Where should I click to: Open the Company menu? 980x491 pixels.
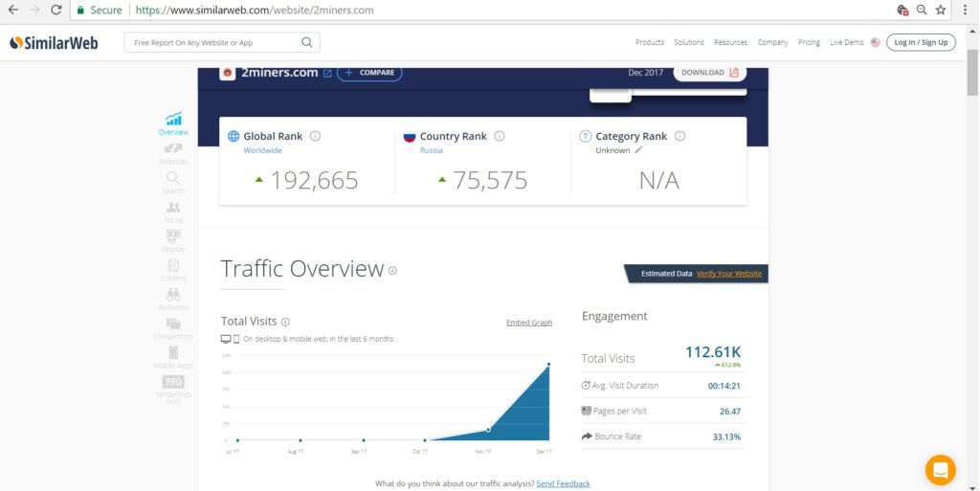(772, 42)
